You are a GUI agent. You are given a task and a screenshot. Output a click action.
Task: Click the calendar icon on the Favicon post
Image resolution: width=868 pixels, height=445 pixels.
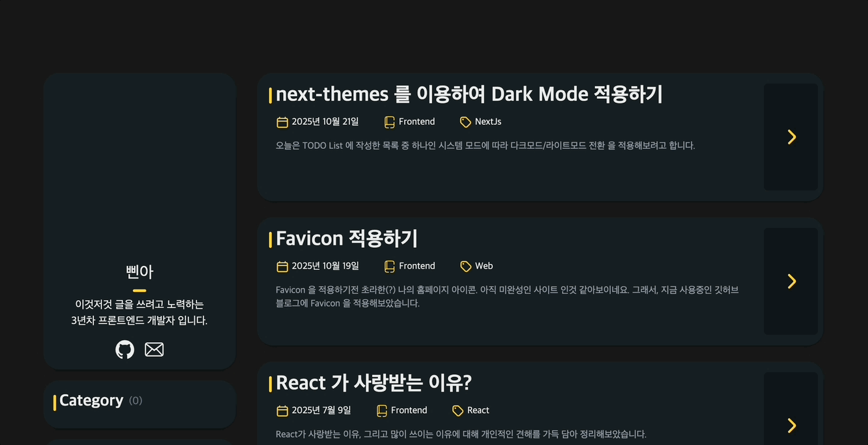(282, 266)
